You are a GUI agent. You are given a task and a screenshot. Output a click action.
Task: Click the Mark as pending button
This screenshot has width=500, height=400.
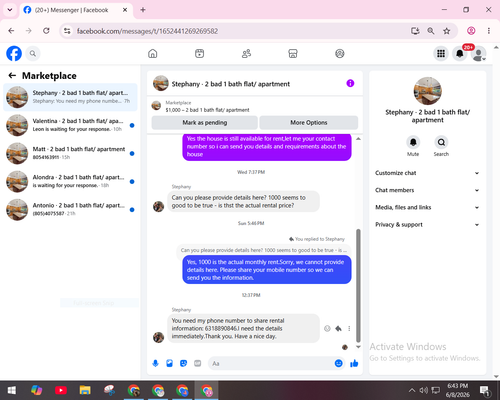(x=205, y=123)
